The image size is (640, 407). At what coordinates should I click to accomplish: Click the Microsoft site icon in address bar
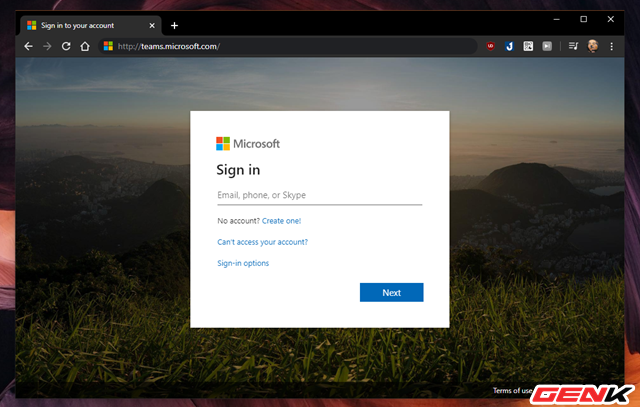108,46
